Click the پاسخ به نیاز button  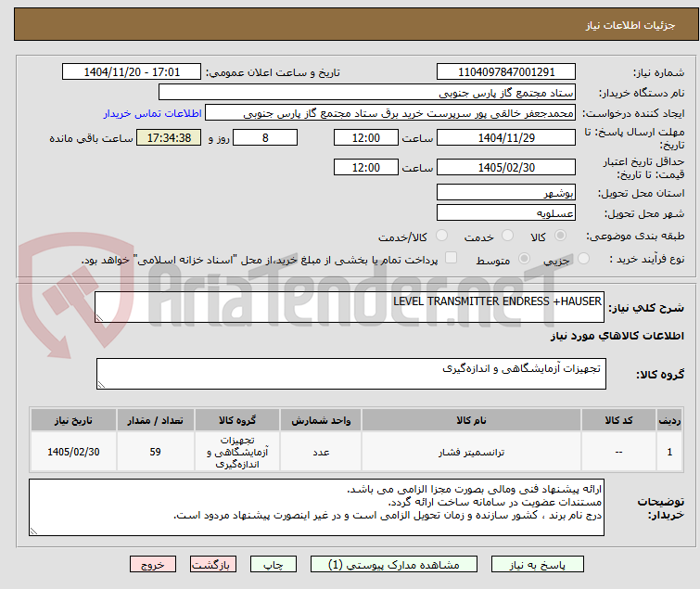[538, 565]
